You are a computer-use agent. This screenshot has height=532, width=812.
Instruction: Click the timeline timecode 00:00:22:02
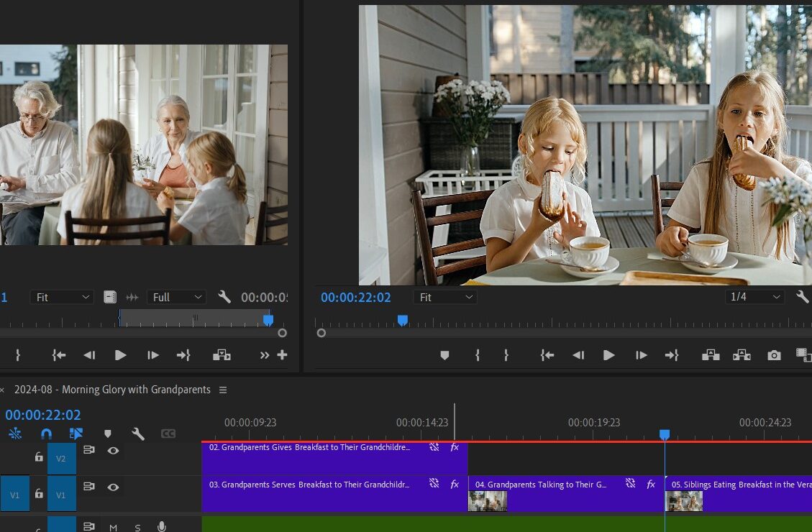pyautogui.click(x=43, y=415)
